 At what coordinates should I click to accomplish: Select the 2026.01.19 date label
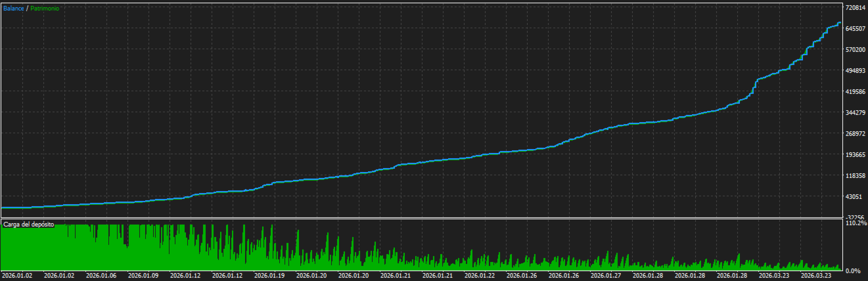tap(270, 276)
